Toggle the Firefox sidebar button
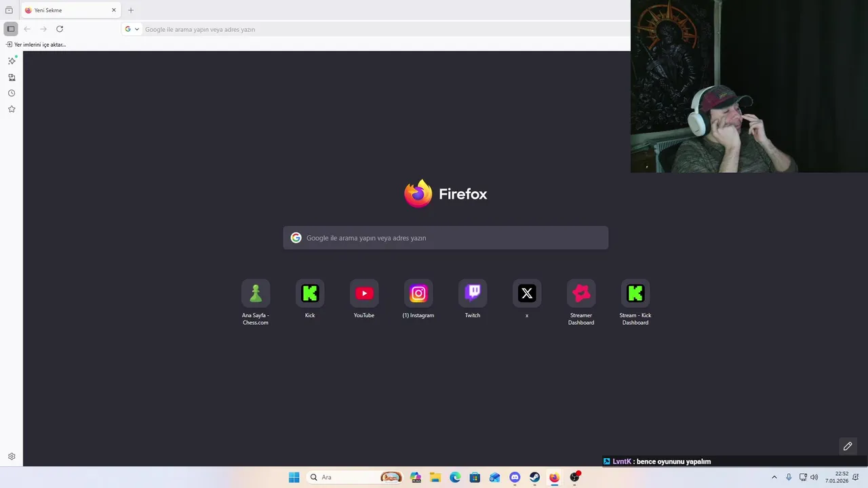The height and width of the screenshot is (488, 868). (x=10, y=29)
